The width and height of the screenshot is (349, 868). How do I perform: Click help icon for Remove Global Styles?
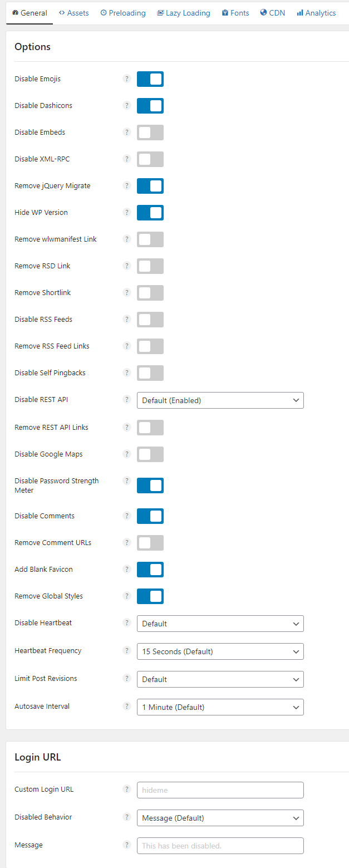126,596
